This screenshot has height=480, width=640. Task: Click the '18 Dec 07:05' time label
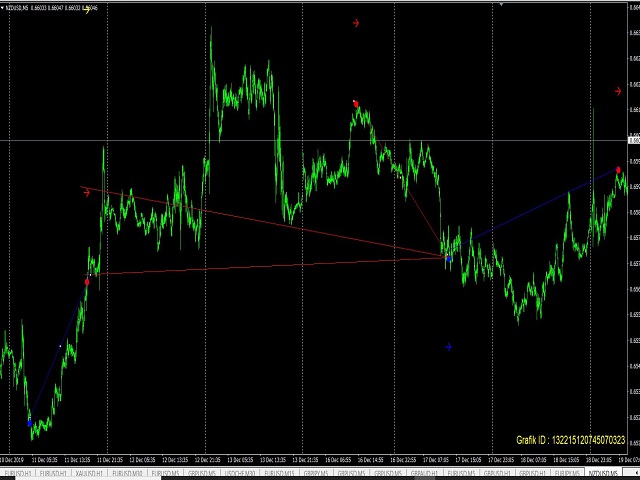tap(534, 460)
